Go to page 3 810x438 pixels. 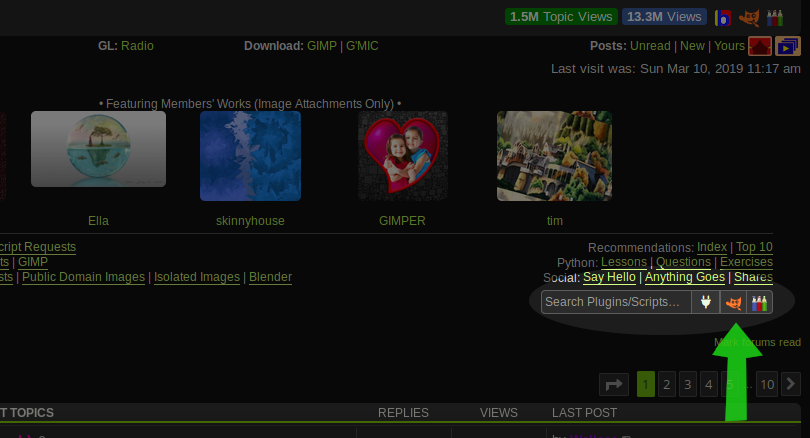point(688,384)
